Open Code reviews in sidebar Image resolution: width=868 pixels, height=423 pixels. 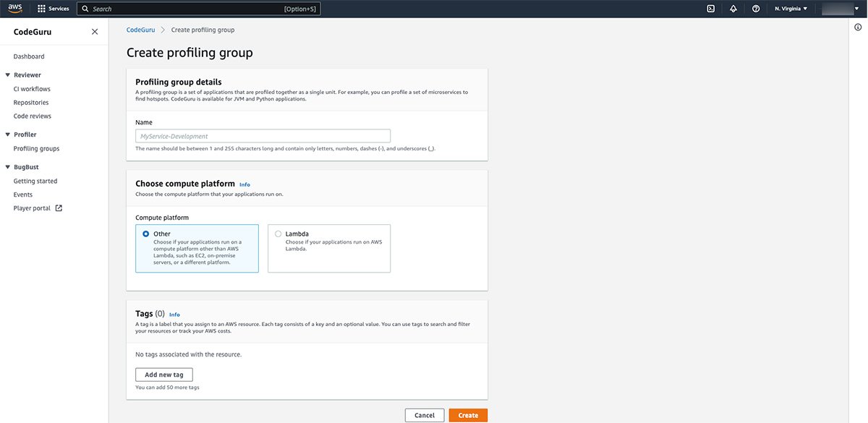coord(33,116)
